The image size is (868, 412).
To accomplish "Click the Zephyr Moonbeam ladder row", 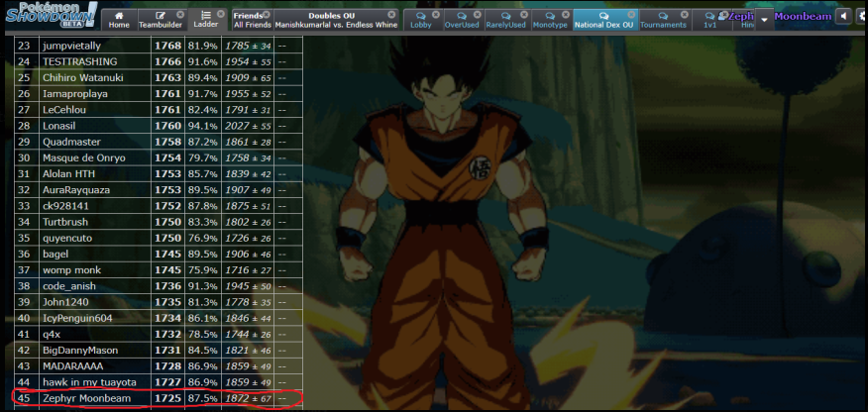I will [x=159, y=398].
